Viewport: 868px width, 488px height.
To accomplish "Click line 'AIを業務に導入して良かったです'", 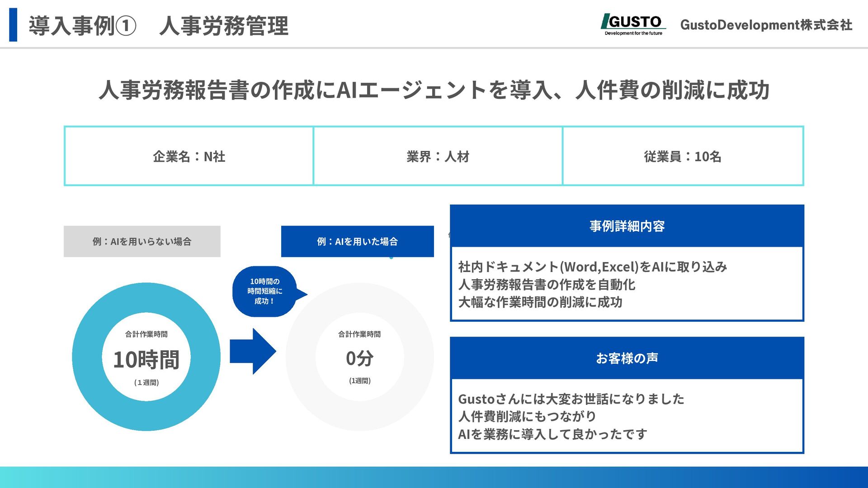I will (x=552, y=434).
